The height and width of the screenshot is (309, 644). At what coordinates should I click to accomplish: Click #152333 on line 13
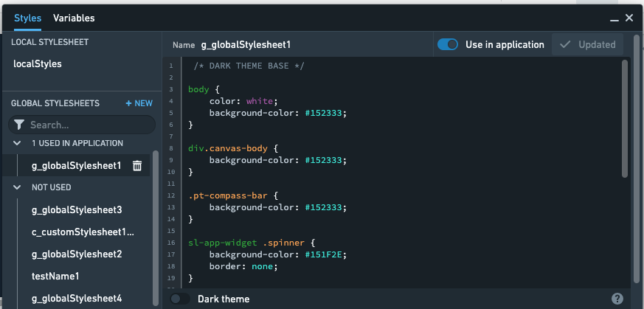click(324, 207)
